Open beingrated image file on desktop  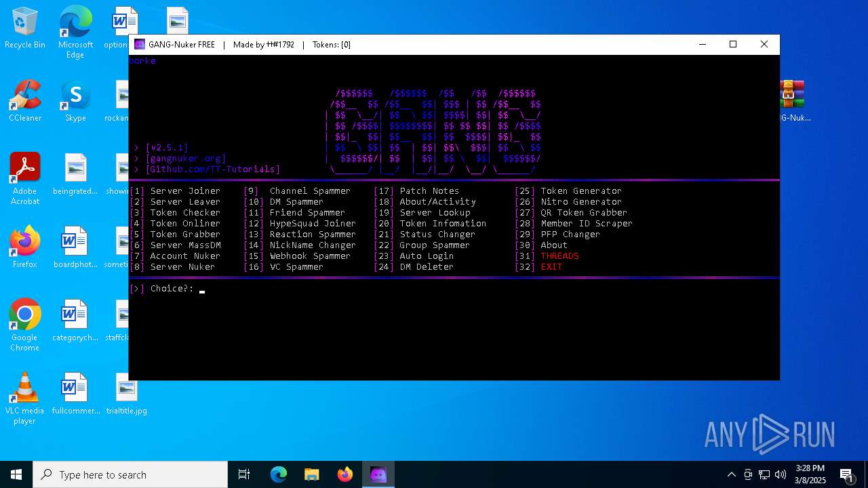[75, 174]
